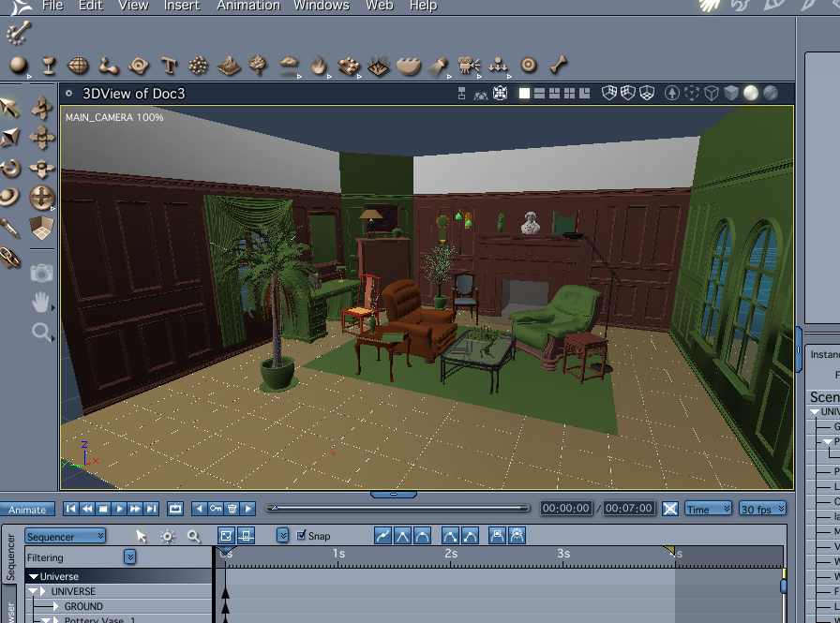This screenshot has height=623, width=840.
Task: Open the Windows menu
Action: click(x=322, y=6)
